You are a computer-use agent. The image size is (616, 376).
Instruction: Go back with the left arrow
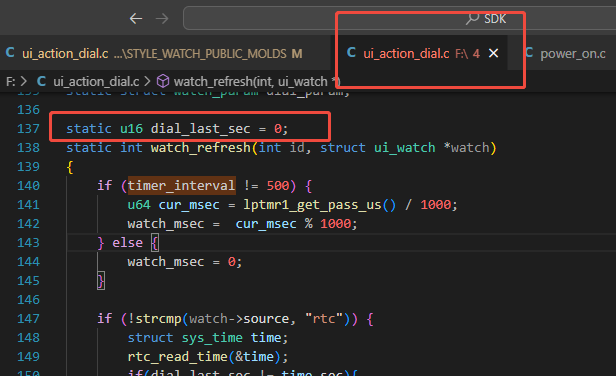(136, 18)
